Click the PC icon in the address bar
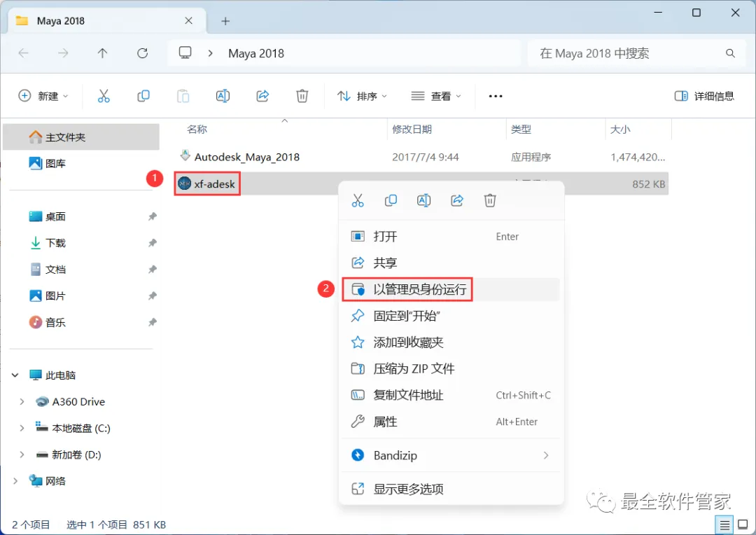The width and height of the screenshot is (756, 535). coord(185,53)
